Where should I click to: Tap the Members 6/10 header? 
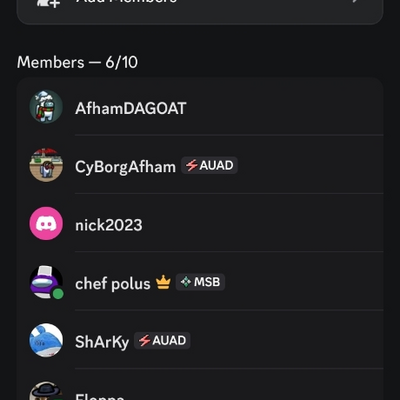click(77, 62)
